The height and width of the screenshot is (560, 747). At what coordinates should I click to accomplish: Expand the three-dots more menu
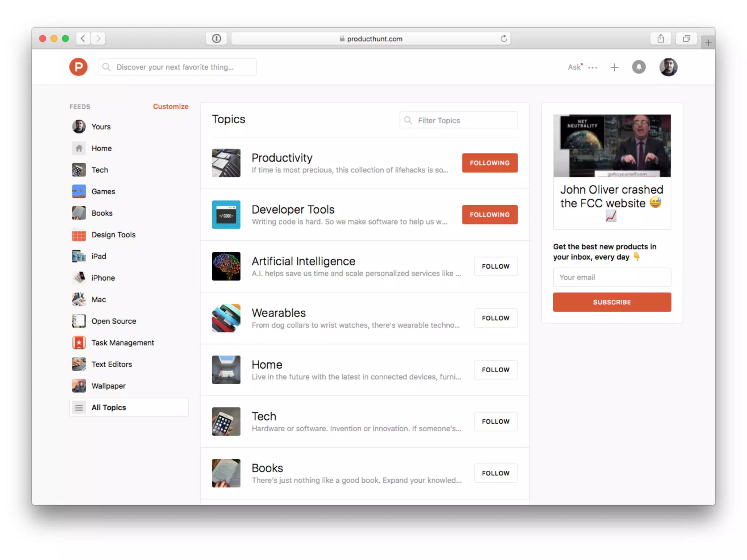pyautogui.click(x=593, y=68)
